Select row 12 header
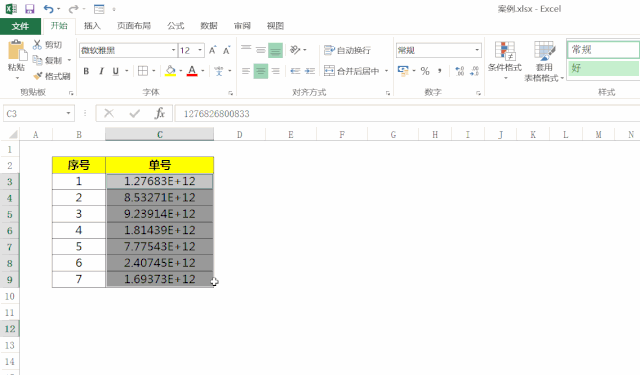 9,328
